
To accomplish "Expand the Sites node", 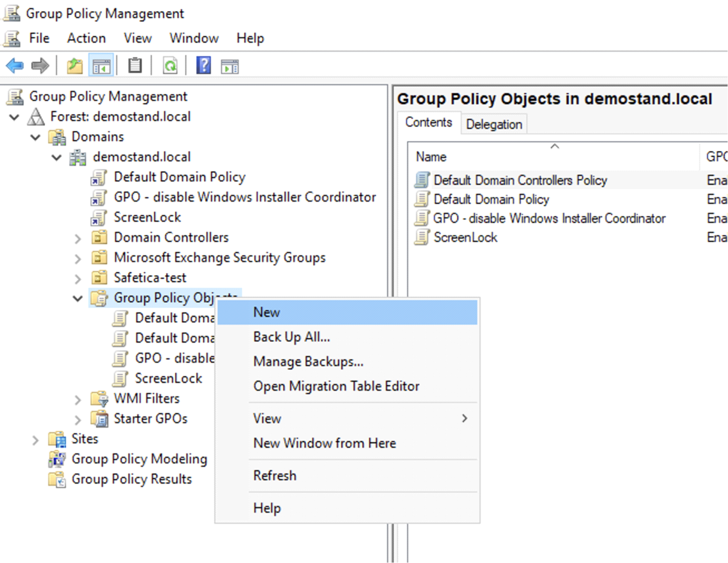I will click(x=36, y=440).
